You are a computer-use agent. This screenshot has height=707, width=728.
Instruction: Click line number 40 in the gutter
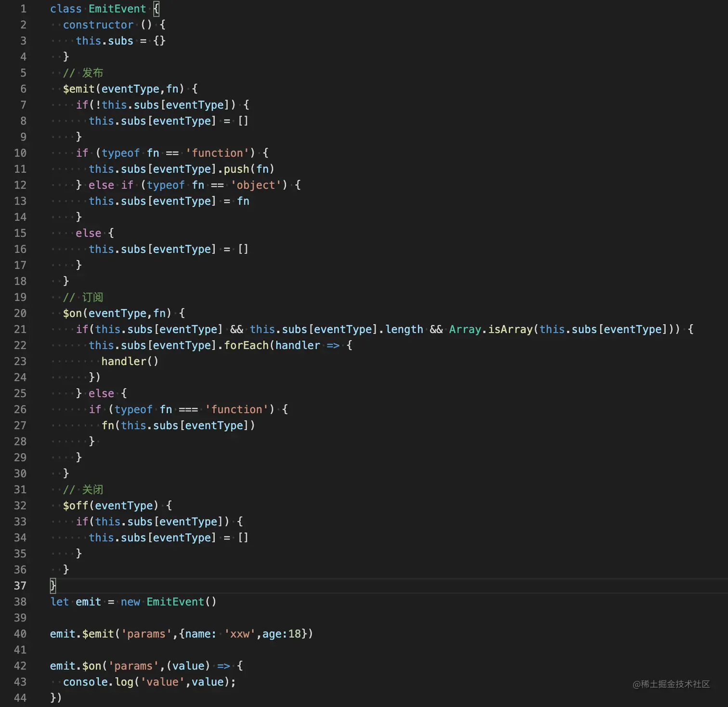(x=20, y=634)
